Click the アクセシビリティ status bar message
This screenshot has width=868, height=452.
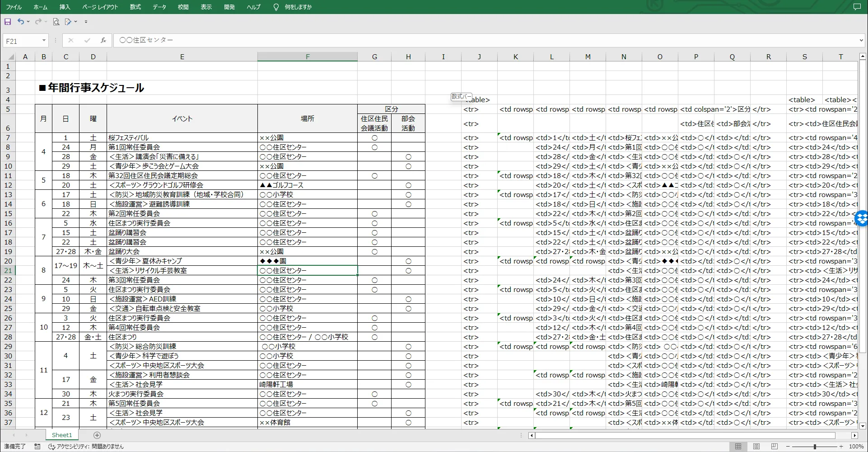click(x=86, y=447)
